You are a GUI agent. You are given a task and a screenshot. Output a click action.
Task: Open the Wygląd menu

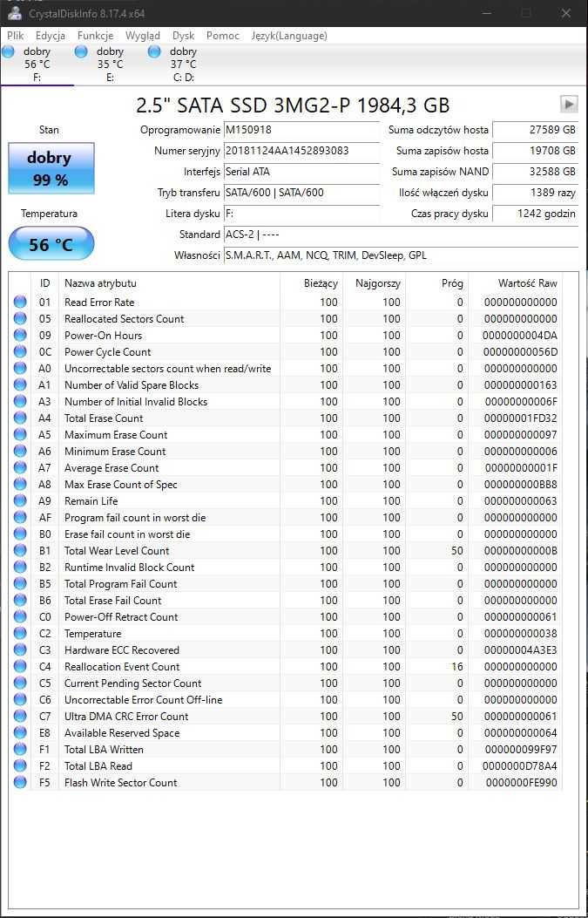[x=143, y=36]
